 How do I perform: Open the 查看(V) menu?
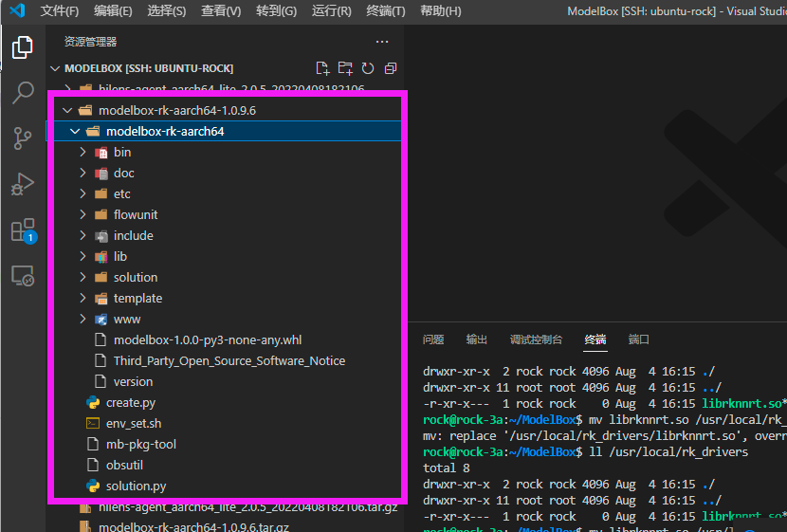221,10
